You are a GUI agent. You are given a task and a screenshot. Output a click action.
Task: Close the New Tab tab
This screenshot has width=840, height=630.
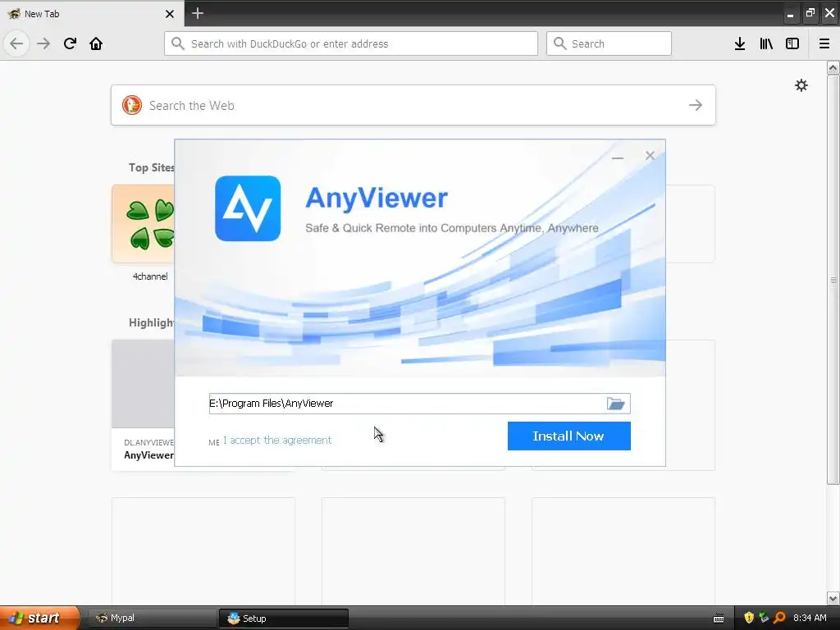(x=170, y=14)
